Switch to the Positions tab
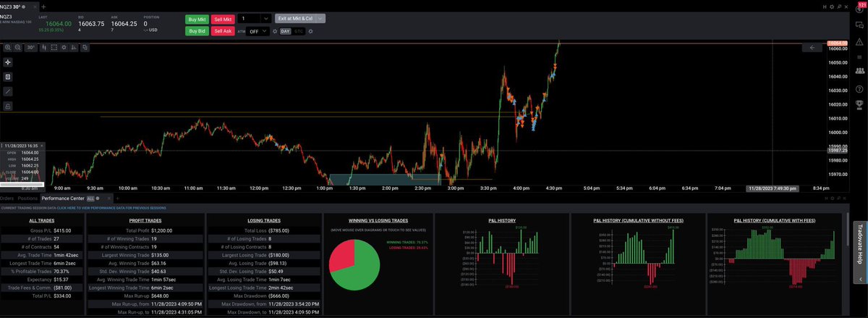This screenshot has height=318, width=868. click(x=27, y=198)
